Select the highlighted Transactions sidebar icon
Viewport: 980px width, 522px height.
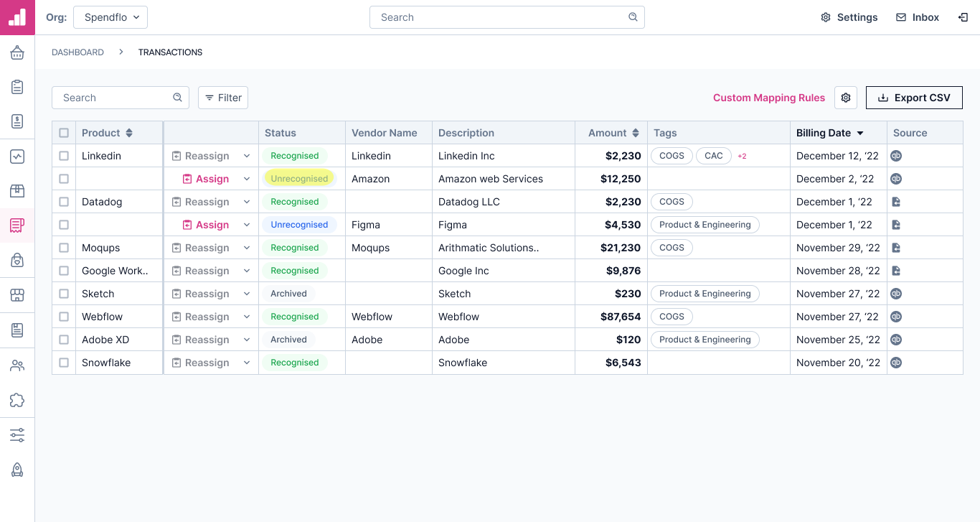(x=17, y=225)
